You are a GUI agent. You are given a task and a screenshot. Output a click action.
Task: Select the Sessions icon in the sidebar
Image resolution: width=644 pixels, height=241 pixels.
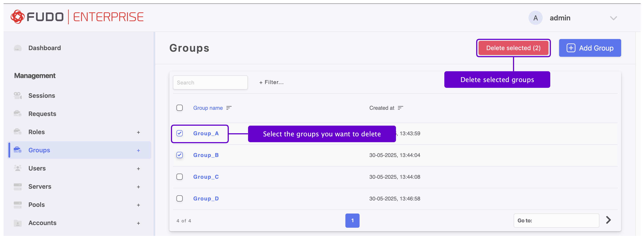point(17,95)
